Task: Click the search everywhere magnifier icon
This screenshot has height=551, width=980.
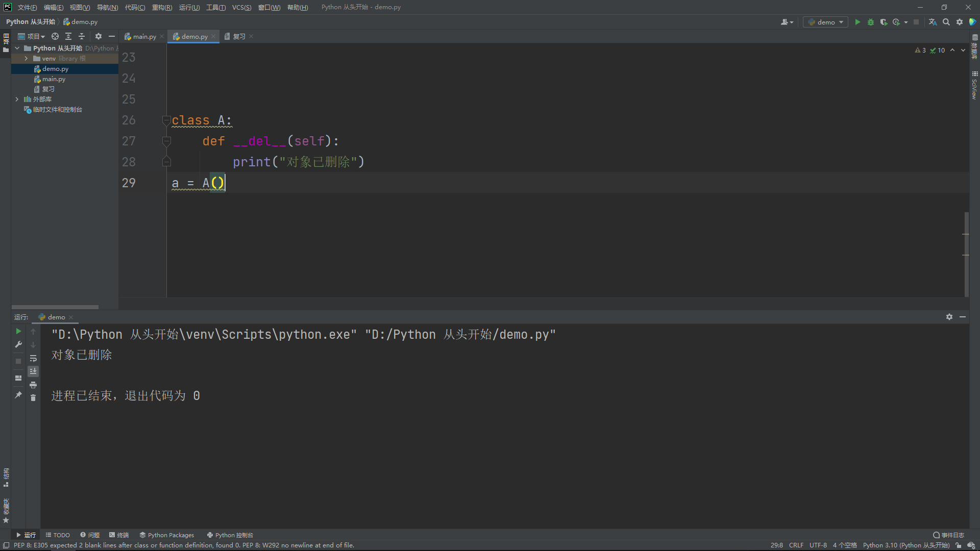Action: point(946,22)
